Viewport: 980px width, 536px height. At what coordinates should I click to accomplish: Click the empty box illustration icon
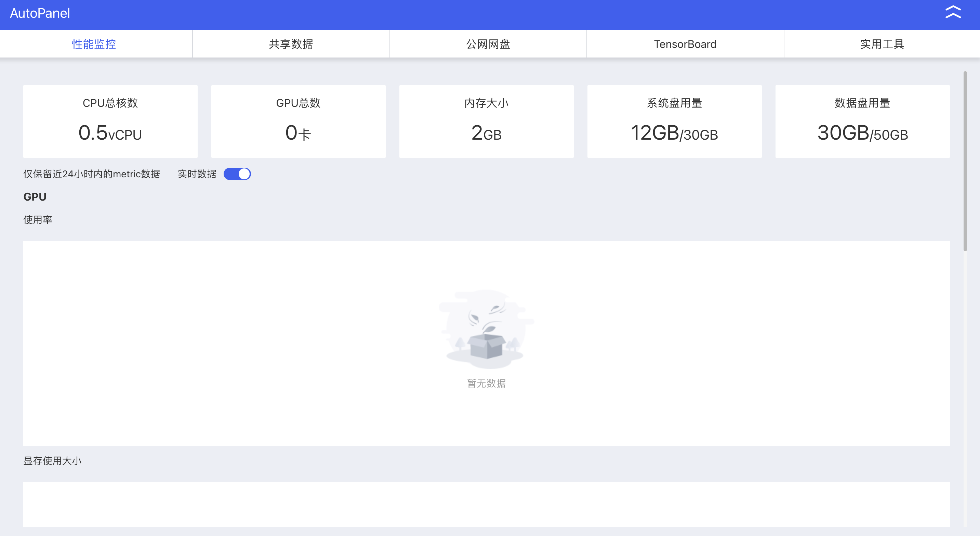pyautogui.click(x=486, y=330)
